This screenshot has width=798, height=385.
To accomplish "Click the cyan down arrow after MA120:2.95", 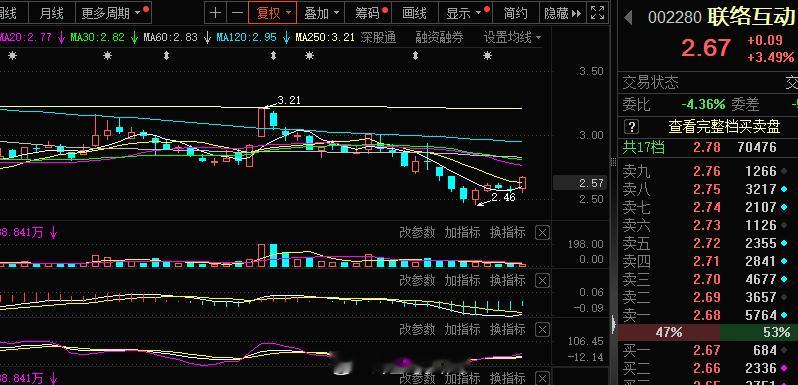I will pos(287,37).
